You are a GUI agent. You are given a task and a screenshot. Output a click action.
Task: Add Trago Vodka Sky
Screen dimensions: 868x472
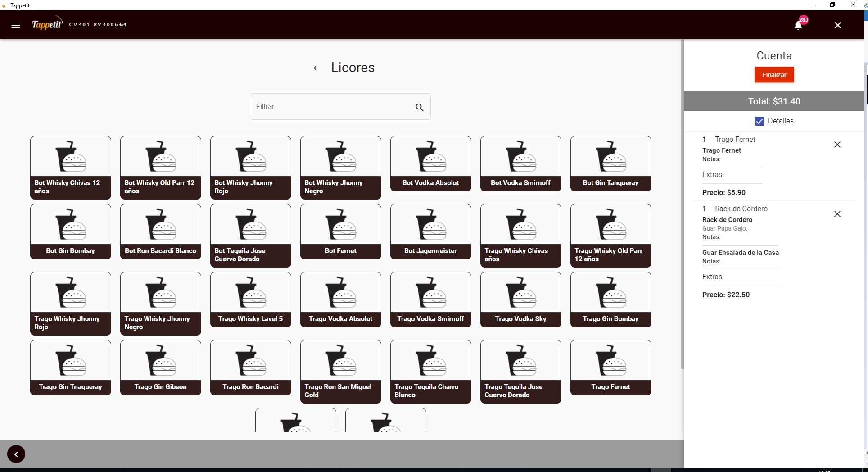tap(521, 300)
